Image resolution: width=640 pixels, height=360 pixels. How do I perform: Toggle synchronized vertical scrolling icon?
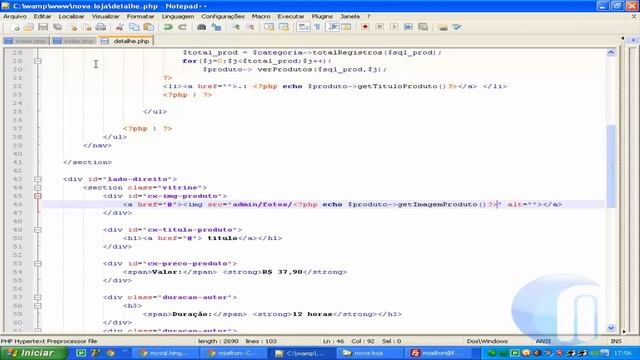point(269,27)
